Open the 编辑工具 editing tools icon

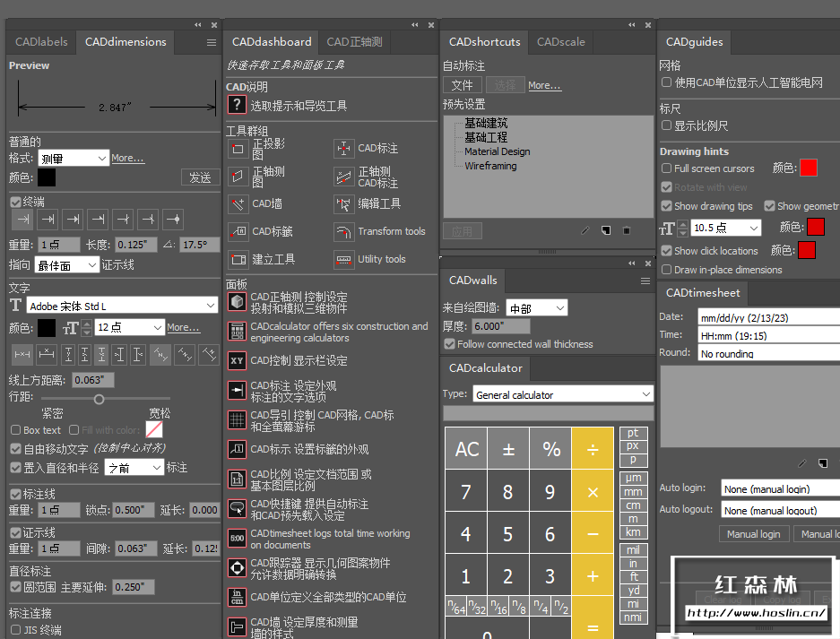pyautogui.click(x=344, y=204)
